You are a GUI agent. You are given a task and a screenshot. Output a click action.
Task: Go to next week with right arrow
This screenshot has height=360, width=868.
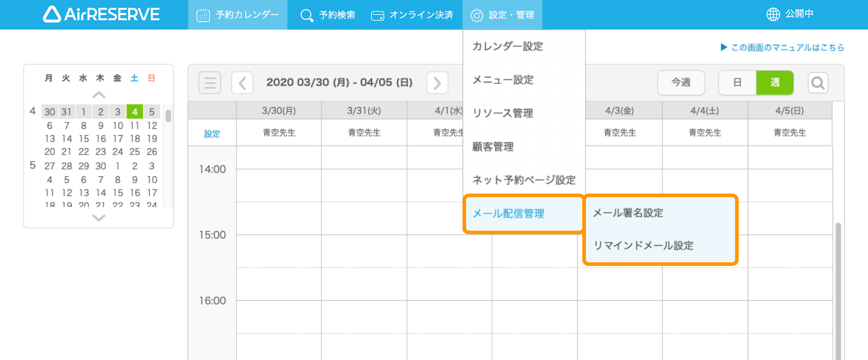coord(437,83)
